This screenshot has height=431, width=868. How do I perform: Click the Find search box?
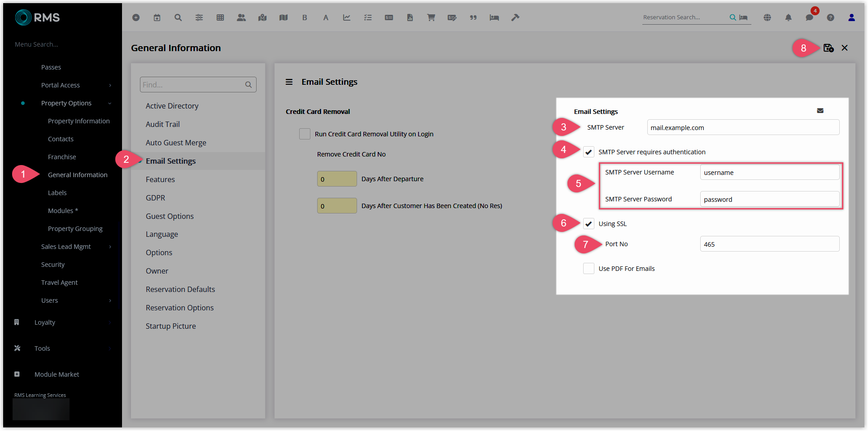coord(198,85)
